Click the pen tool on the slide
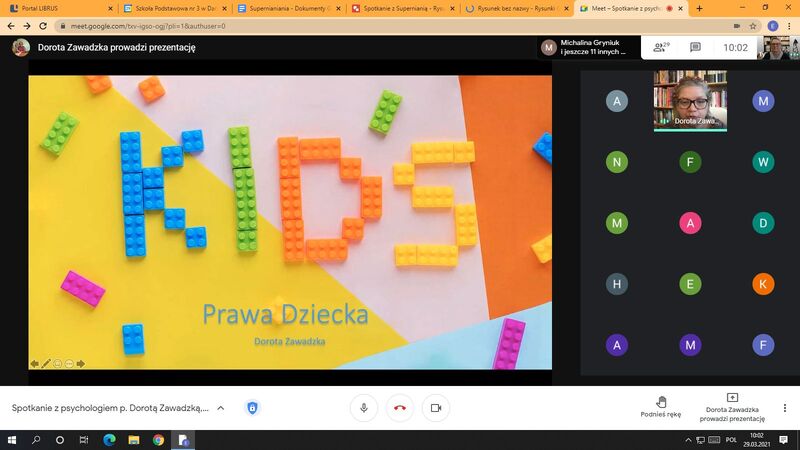The image size is (800, 450). click(x=46, y=363)
